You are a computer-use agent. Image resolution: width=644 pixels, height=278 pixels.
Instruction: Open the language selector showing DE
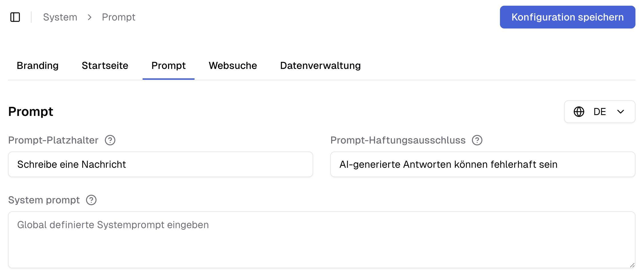[600, 112]
